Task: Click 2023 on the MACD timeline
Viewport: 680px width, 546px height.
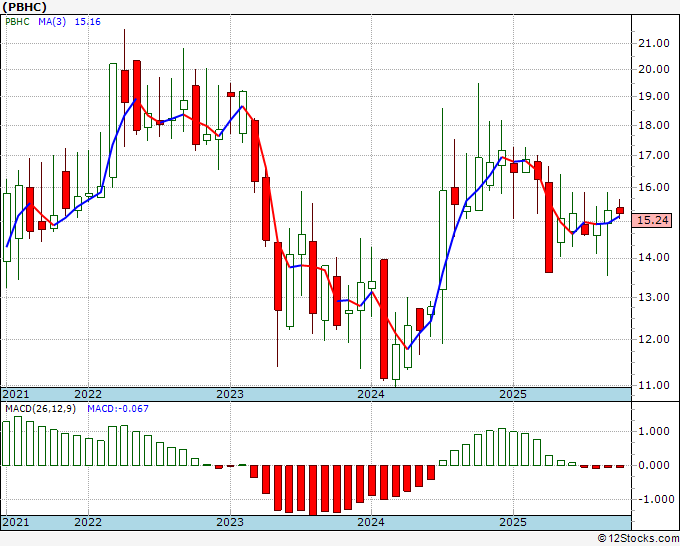Action: 230,522
